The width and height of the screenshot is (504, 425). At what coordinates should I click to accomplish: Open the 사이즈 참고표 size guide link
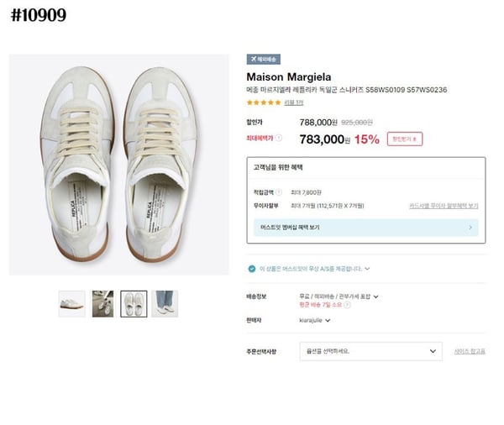click(x=469, y=351)
